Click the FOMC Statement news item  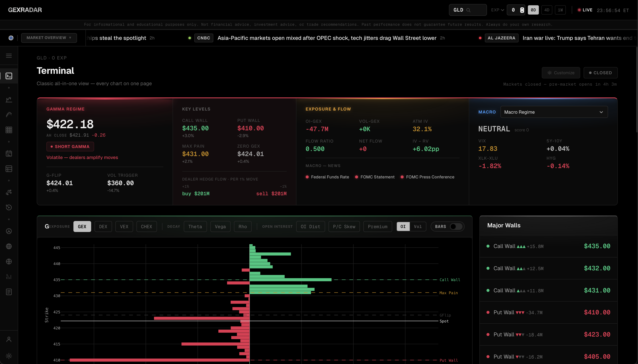click(375, 177)
